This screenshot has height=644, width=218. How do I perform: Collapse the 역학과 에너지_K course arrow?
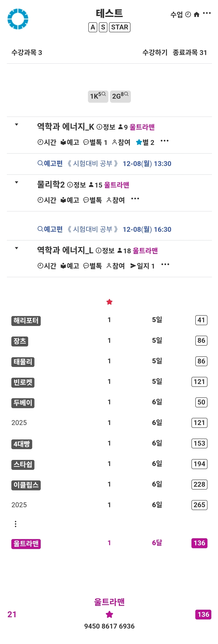point(16,124)
